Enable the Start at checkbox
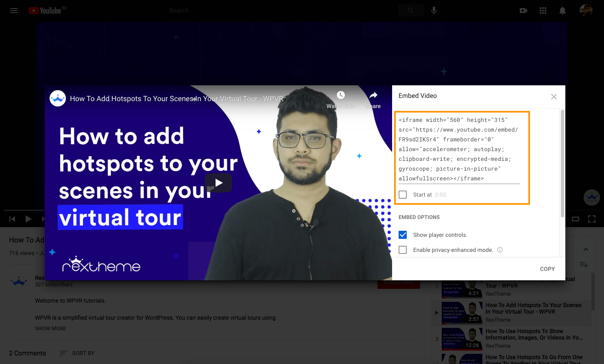Viewport: 604px width, 364px height. coord(403,195)
